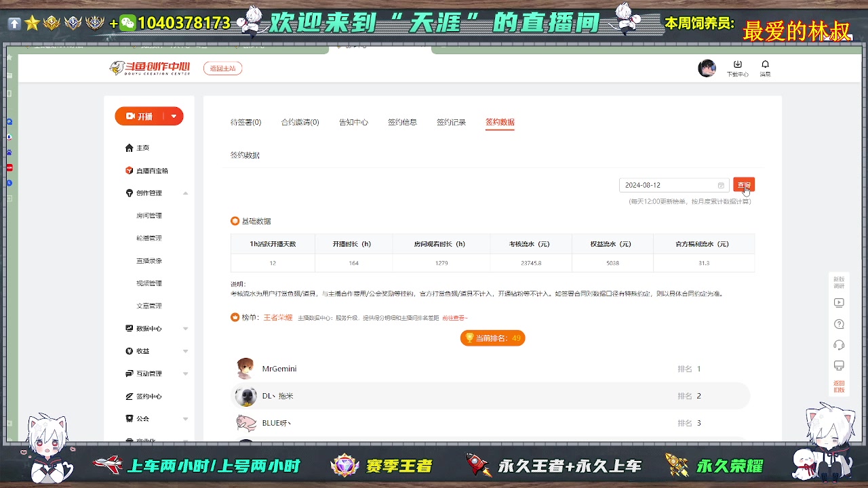Switch to 签约信息 tab
The width and height of the screenshot is (868, 488).
tap(402, 123)
